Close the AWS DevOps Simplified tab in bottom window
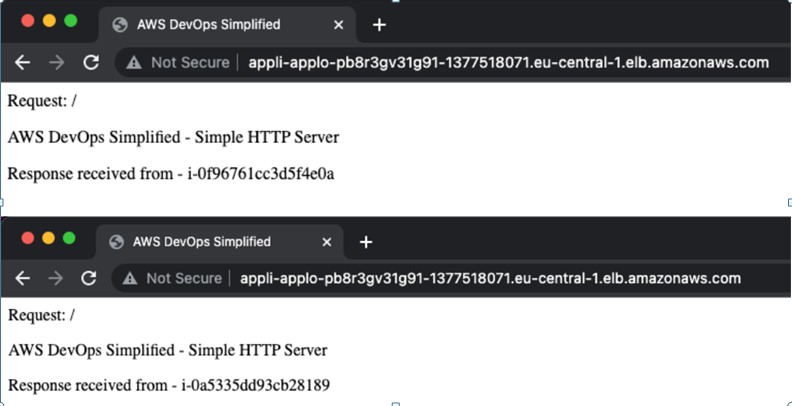 327,242
